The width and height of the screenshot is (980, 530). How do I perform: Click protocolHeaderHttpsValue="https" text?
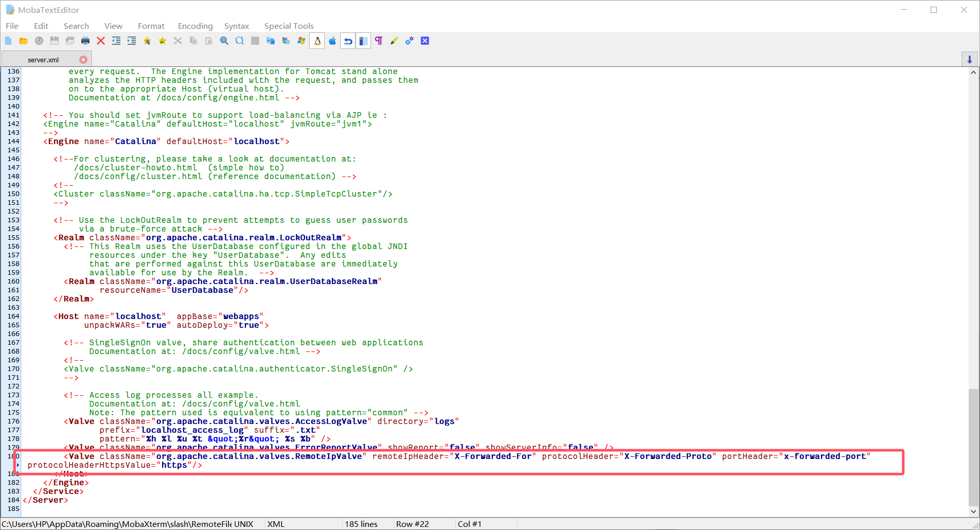tap(115, 465)
